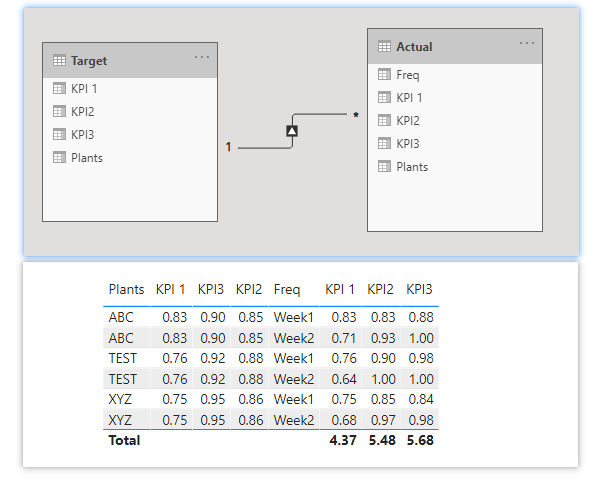The width and height of the screenshot is (589, 484).
Task: Select the TEST cell in the Week2 row
Action: [x=122, y=379]
